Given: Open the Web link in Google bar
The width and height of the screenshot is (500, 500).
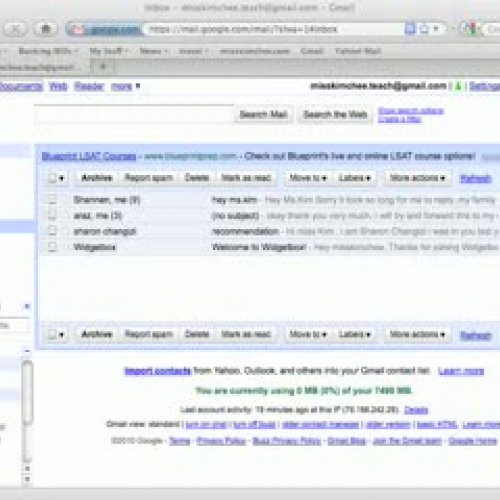Looking at the screenshot, I should 58,86.
